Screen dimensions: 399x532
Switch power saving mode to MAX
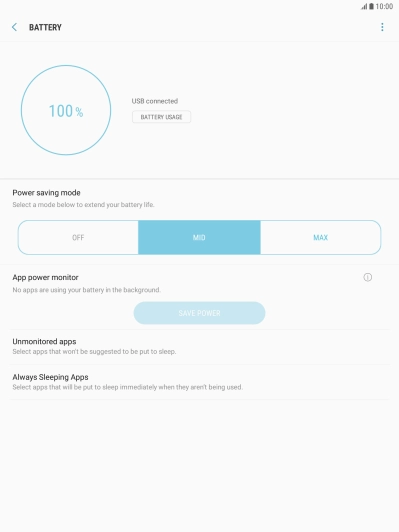tap(321, 238)
